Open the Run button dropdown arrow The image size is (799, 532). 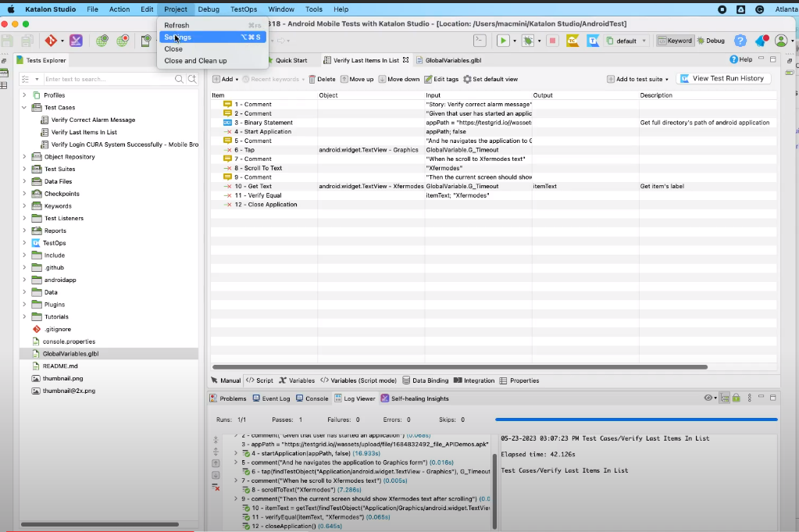point(515,41)
